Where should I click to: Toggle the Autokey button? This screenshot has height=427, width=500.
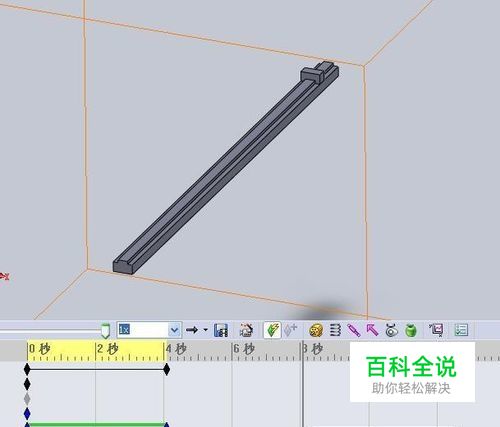tap(272, 330)
